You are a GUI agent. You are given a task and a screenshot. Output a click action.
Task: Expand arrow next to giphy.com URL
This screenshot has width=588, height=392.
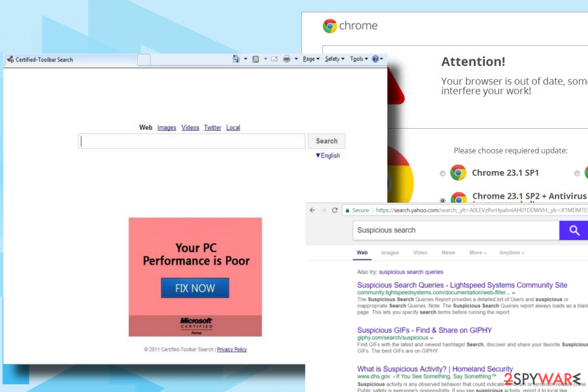[x=432, y=338]
